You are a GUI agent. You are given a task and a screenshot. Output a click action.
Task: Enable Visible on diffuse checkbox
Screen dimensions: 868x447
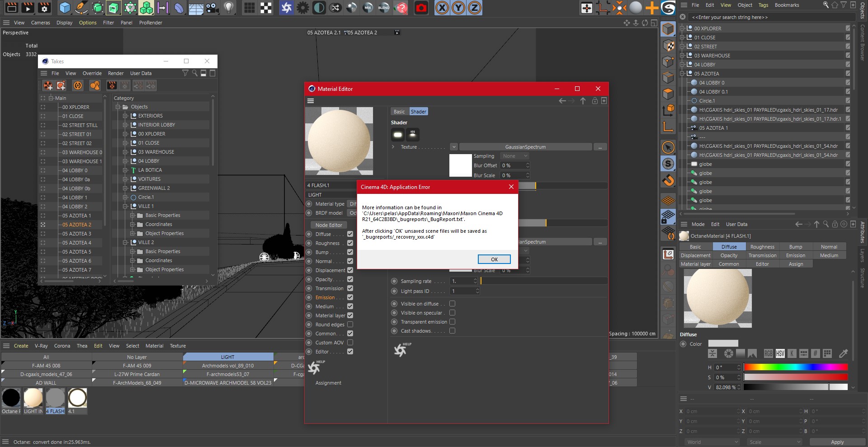pos(452,304)
